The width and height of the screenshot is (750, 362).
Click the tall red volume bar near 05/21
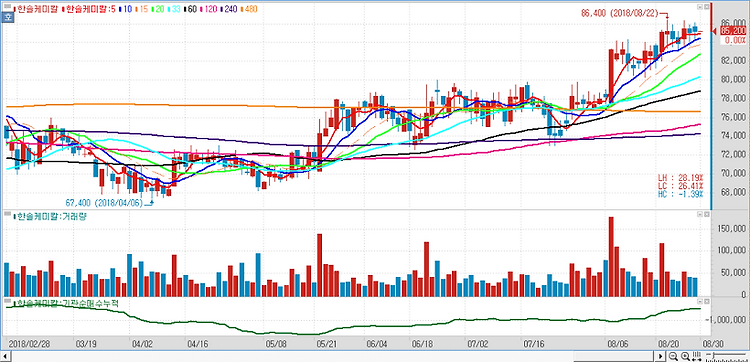pos(320,265)
